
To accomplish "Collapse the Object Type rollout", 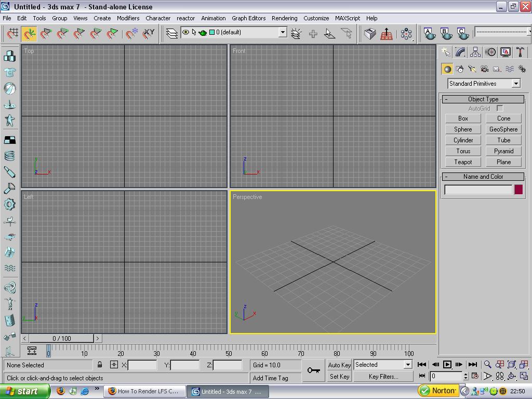I will tap(483, 99).
